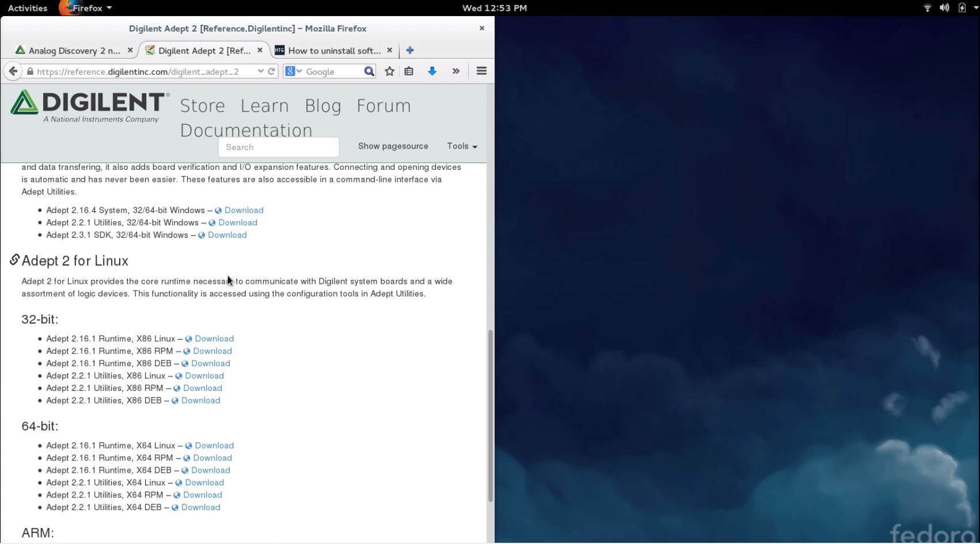Close the Digilent Adept 2 tab
The width and height of the screenshot is (980, 544).
[x=260, y=50]
